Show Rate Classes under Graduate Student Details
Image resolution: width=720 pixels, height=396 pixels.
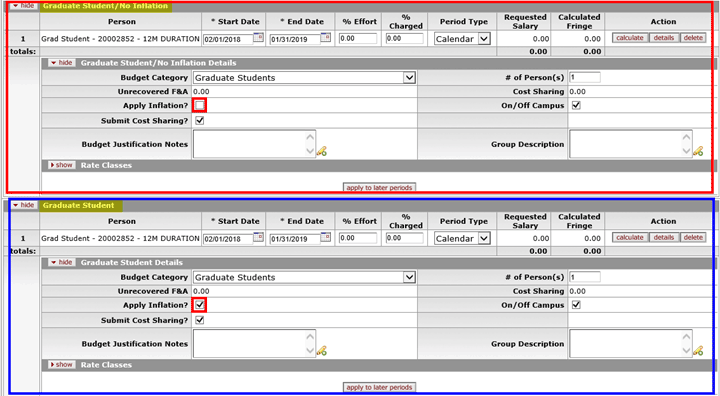62,364
